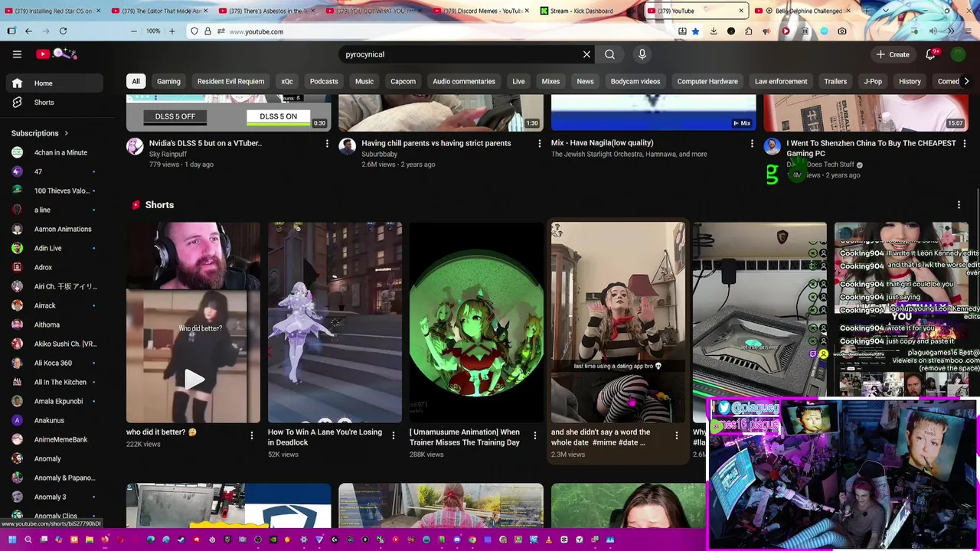Image resolution: width=980 pixels, height=551 pixels.
Task: Close the active YouTube browser tab
Action: coord(741,11)
